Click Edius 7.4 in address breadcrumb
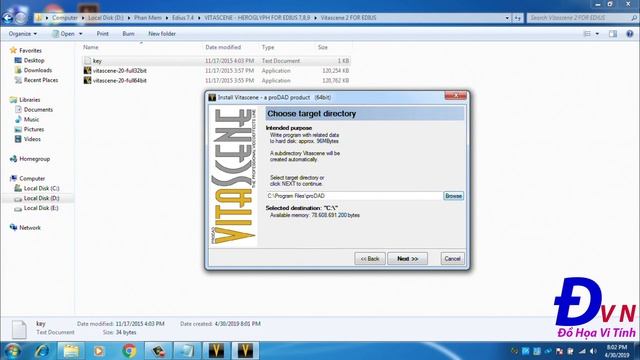This screenshot has width=640, height=360. [x=183, y=18]
